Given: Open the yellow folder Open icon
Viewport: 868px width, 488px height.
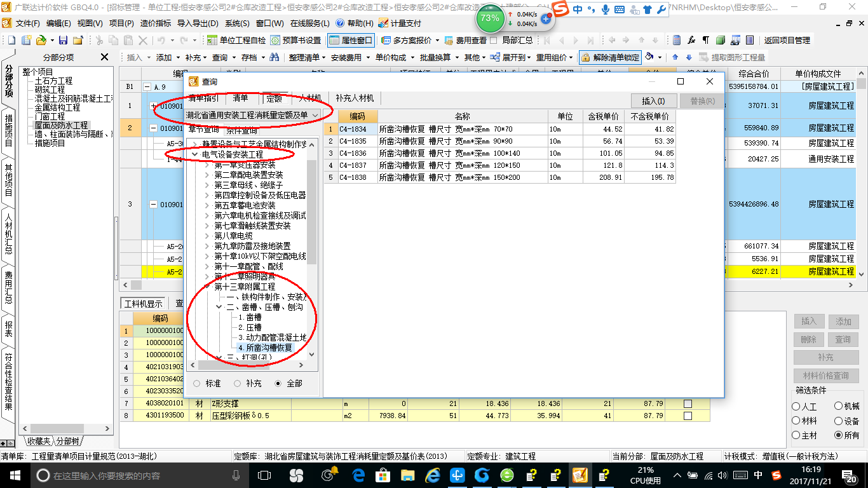Looking at the screenshot, I should pos(41,40).
